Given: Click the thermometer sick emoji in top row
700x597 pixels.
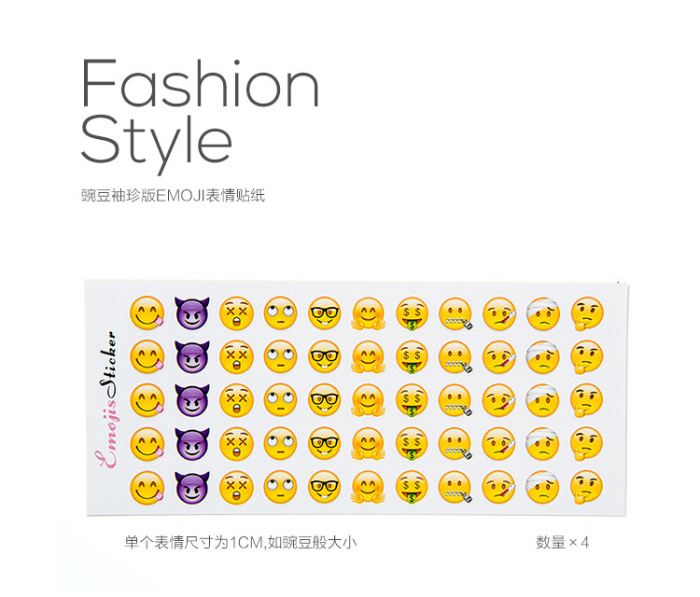Looking at the screenshot, I should (499, 313).
